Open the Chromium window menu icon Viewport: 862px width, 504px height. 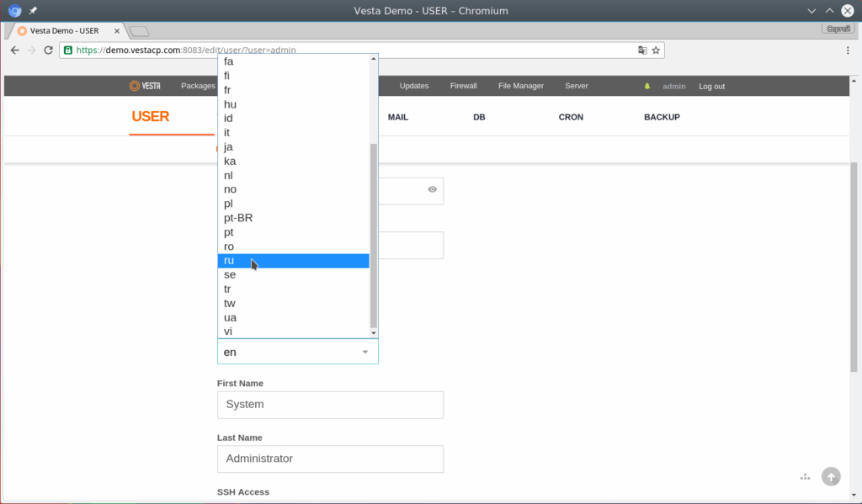15,10
